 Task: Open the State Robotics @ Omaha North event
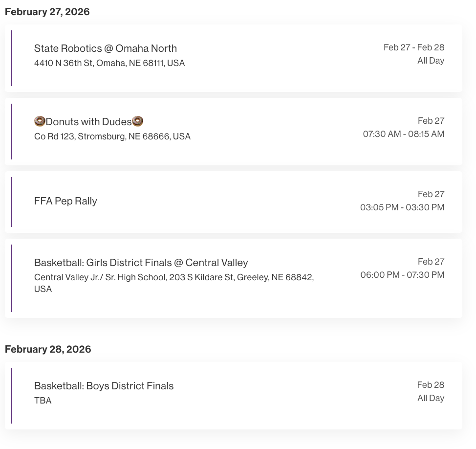[x=105, y=48]
